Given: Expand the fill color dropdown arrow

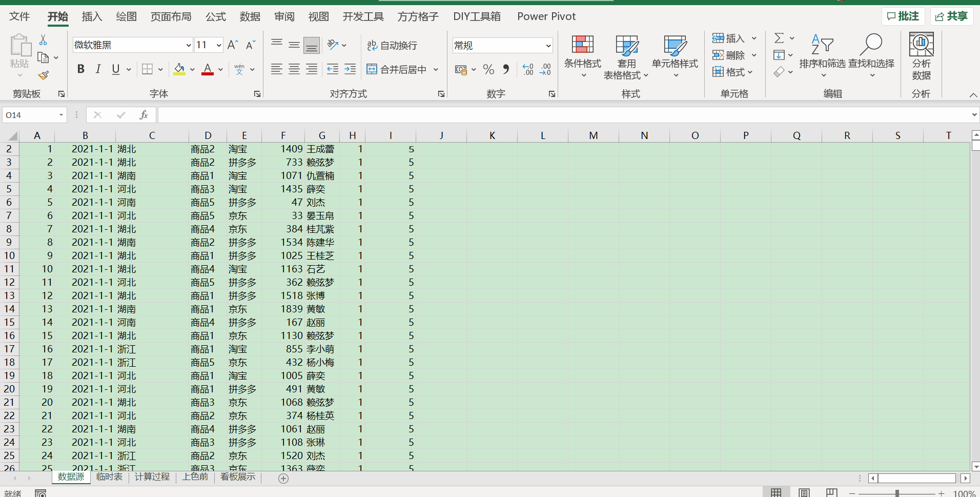Looking at the screenshot, I should point(192,69).
